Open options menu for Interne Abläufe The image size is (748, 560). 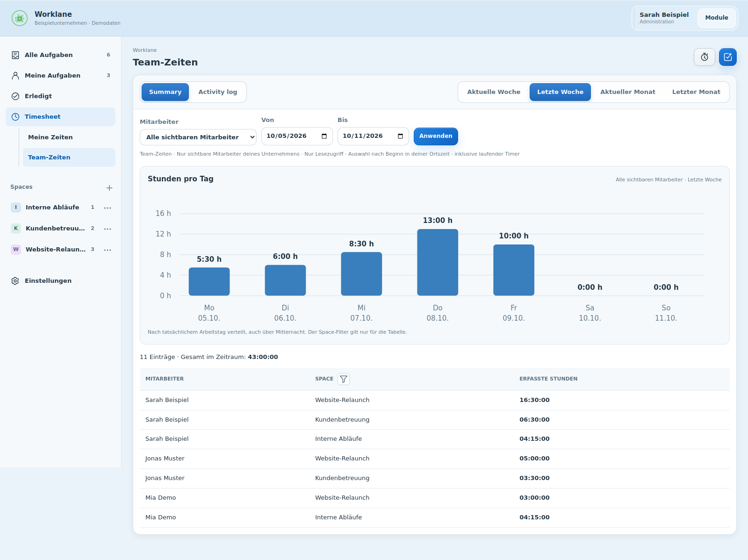click(x=108, y=208)
